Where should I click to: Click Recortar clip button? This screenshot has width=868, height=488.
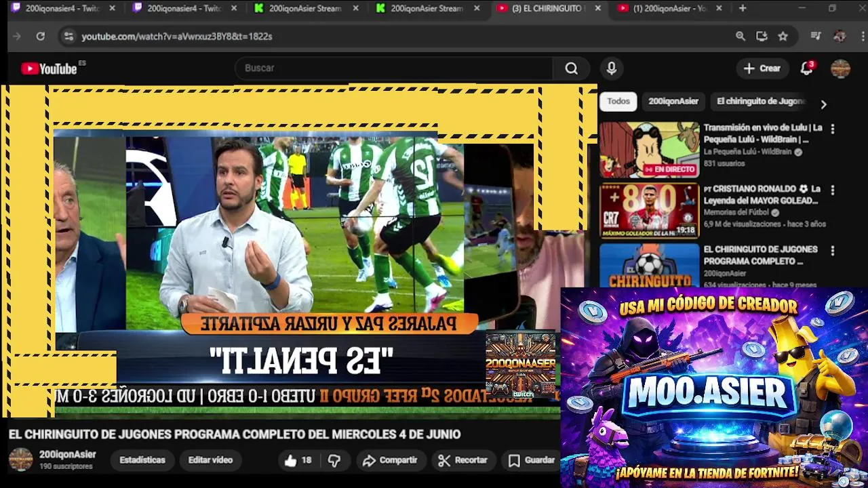(x=463, y=460)
